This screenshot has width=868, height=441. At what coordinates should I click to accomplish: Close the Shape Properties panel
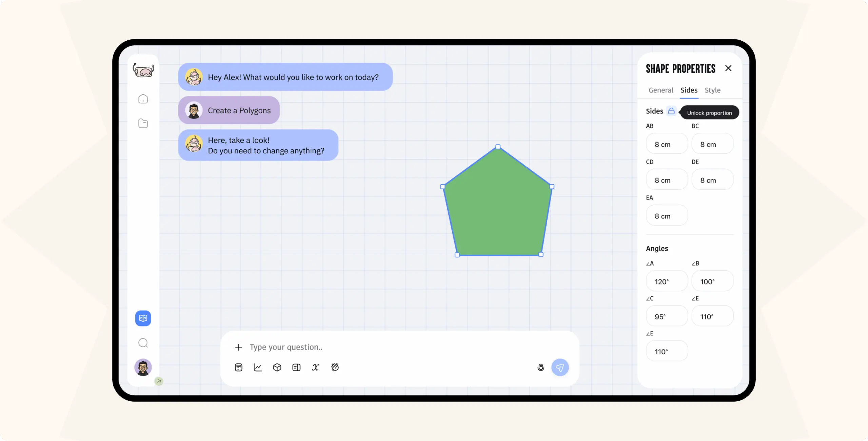coord(728,68)
